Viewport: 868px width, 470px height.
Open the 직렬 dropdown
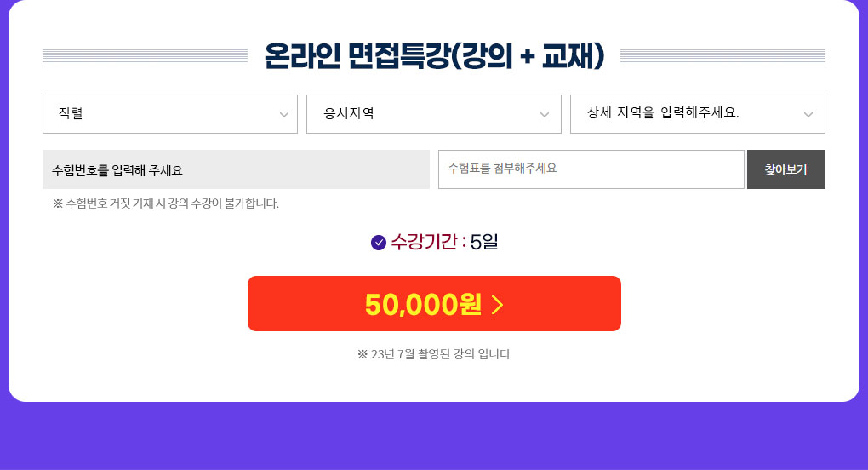(170, 114)
